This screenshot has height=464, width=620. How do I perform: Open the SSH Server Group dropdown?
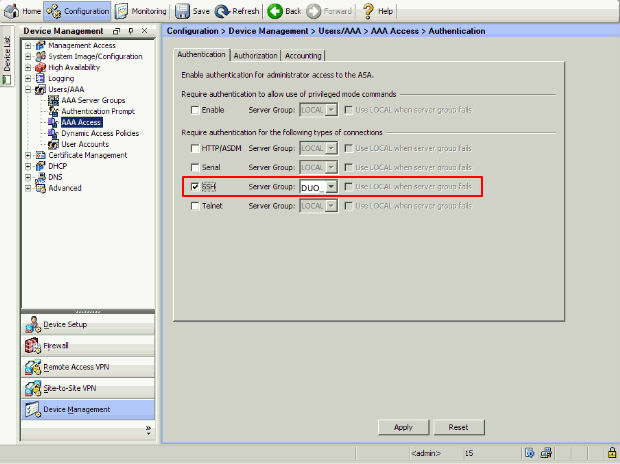click(x=331, y=187)
